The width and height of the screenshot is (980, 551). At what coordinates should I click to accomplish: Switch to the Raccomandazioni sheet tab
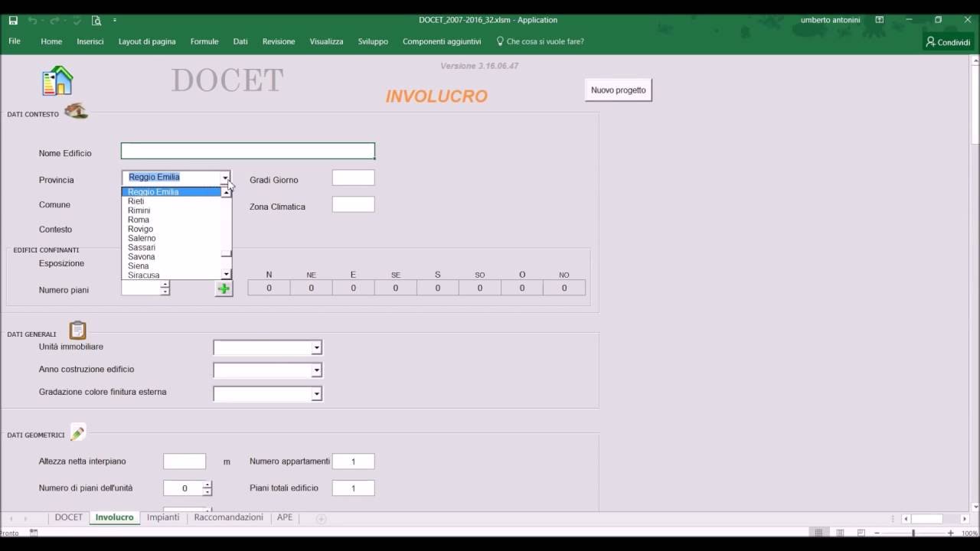click(x=228, y=517)
